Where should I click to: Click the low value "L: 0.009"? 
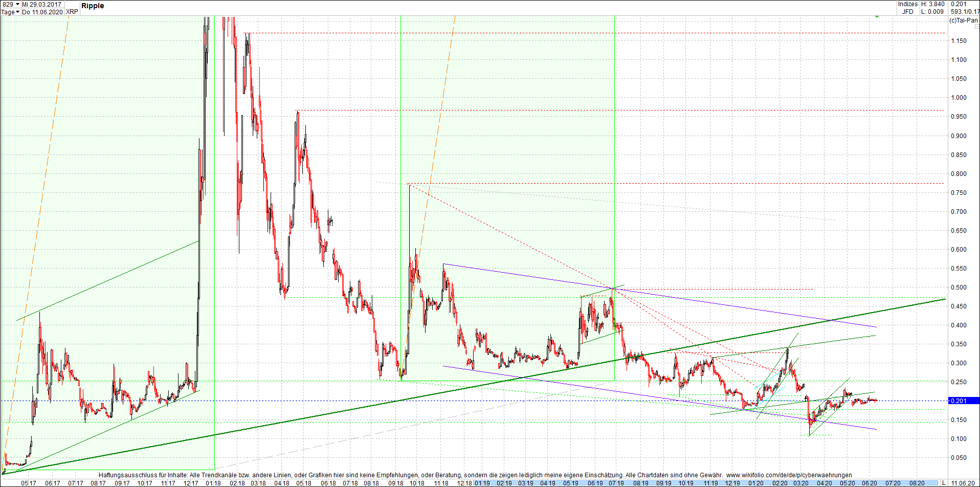933,11
